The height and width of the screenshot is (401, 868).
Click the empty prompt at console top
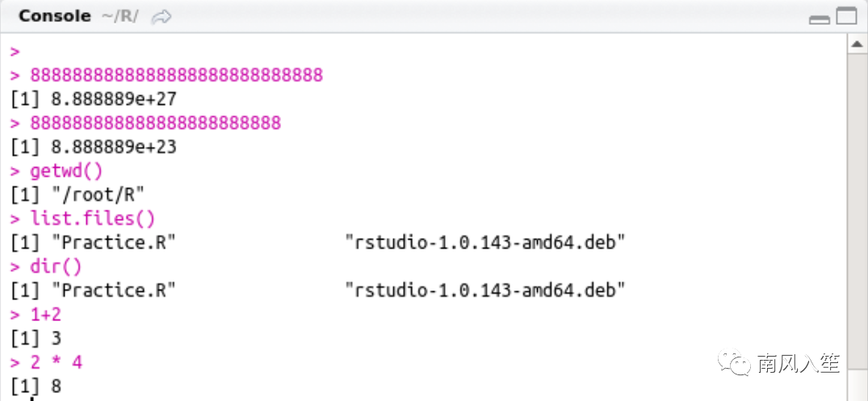pyautogui.click(x=15, y=52)
